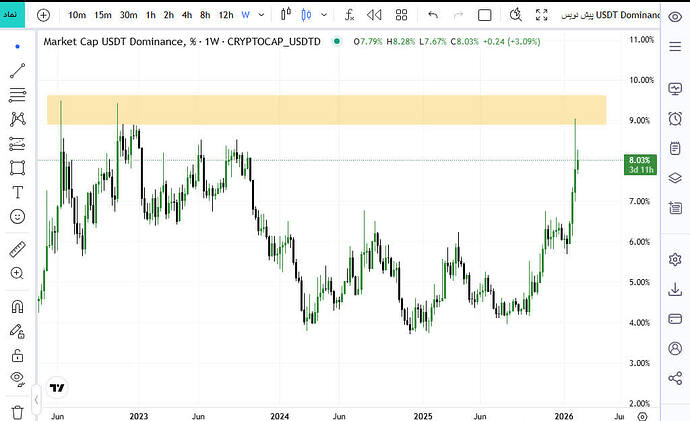Click the trash remove drawings icon

pyautogui.click(x=17, y=410)
